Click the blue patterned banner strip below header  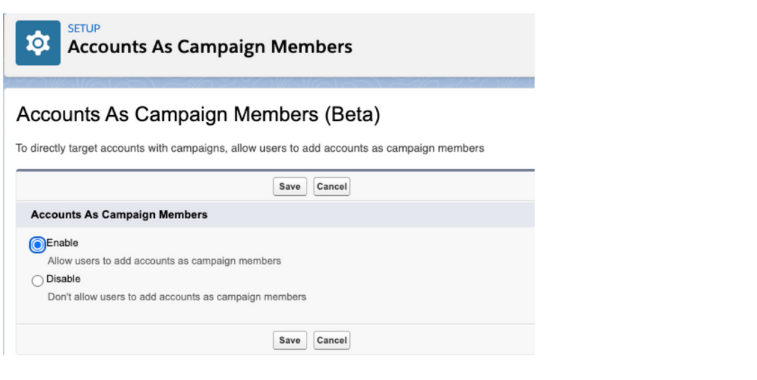click(269, 83)
